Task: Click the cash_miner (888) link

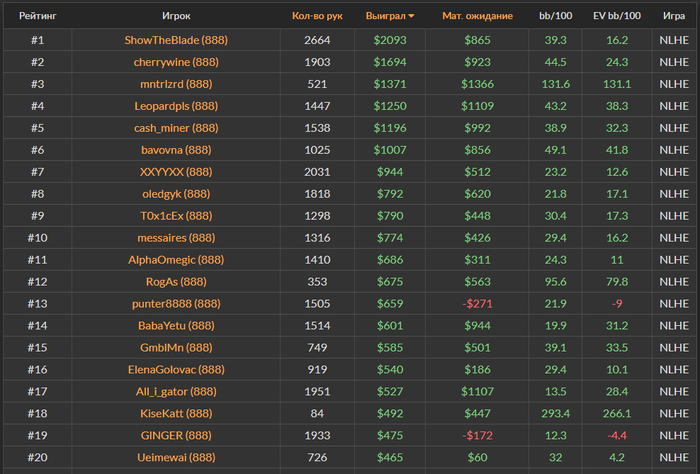Action: coord(176,128)
